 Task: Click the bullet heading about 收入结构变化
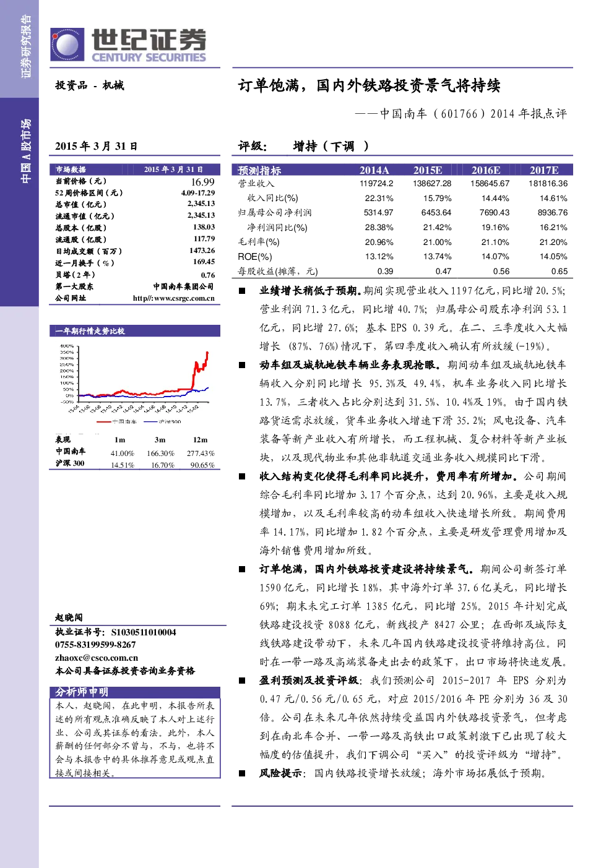coord(389,476)
